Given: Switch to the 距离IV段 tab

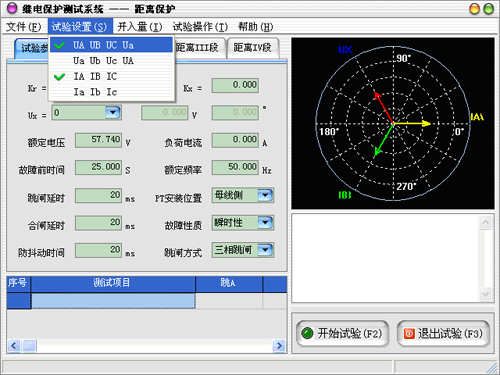Looking at the screenshot, I should pos(252,48).
